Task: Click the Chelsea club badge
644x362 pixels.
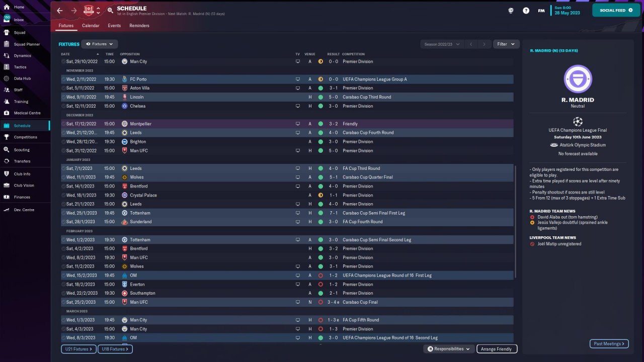Action: (125, 106)
